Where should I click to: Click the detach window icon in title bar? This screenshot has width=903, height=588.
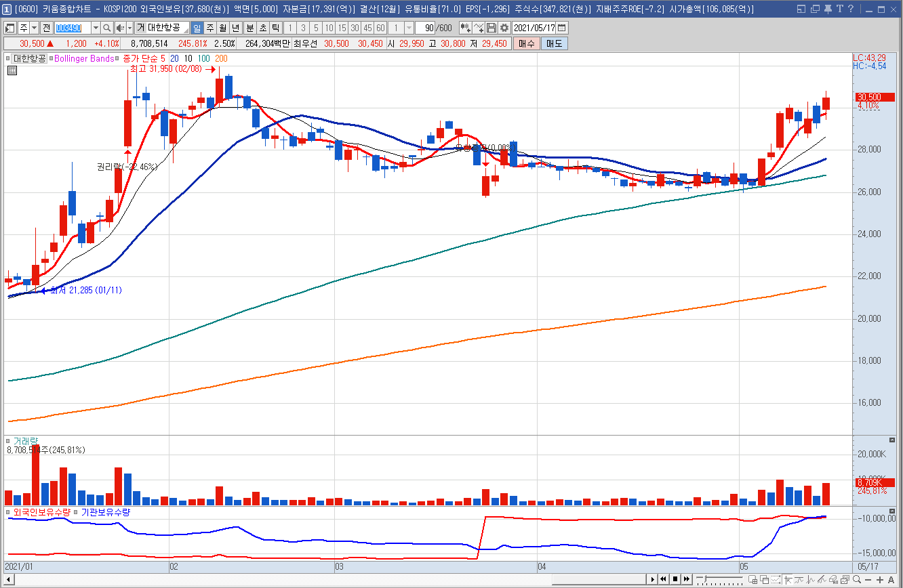coord(801,9)
